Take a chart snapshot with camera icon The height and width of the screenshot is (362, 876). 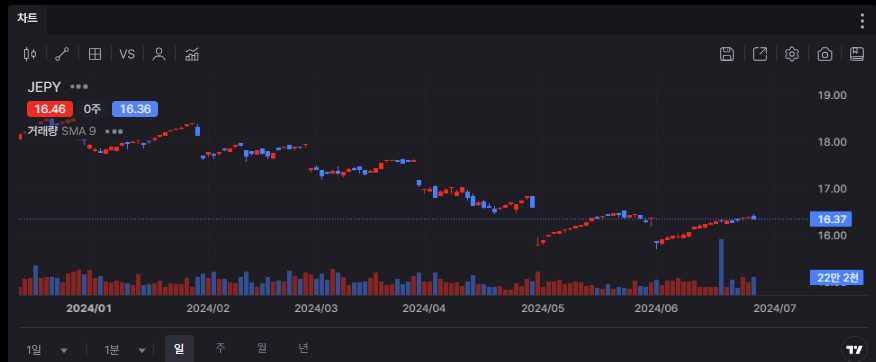click(x=825, y=54)
